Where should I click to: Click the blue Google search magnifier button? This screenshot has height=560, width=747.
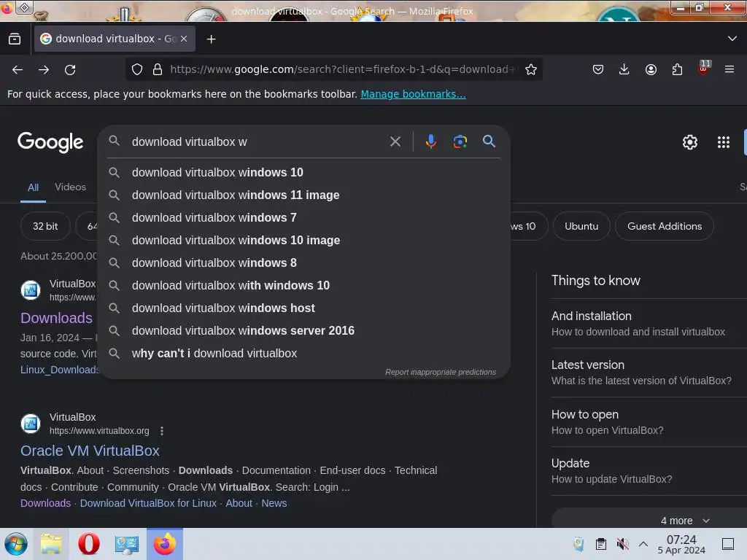pyautogui.click(x=489, y=141)
